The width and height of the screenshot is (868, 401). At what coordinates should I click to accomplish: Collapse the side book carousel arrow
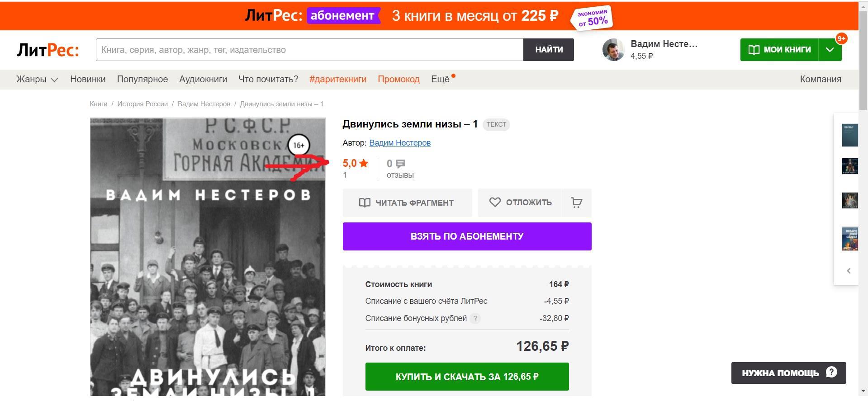(x=849, y=271)
